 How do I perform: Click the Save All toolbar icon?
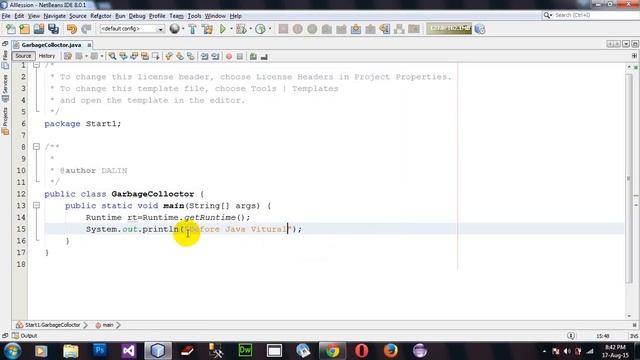point(53,29)
